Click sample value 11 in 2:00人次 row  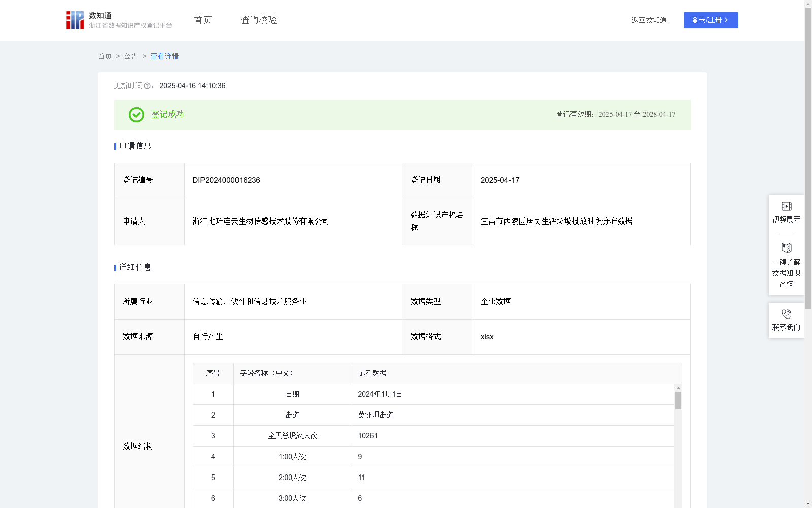pos(361,478)
